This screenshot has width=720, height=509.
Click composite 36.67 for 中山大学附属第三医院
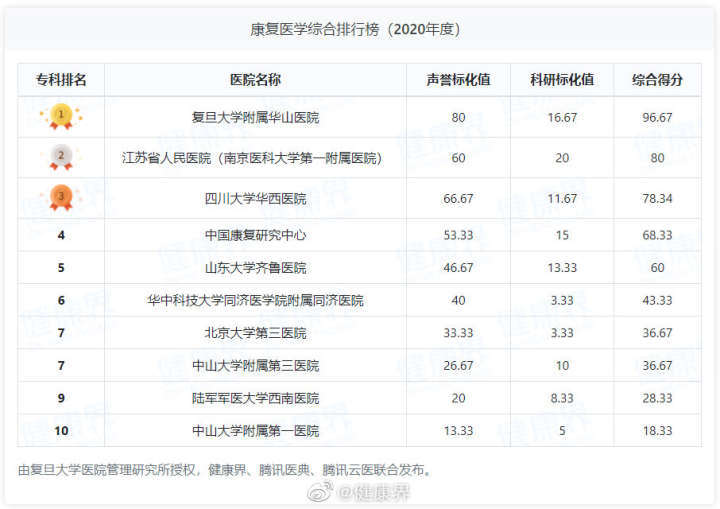point(657,366)
